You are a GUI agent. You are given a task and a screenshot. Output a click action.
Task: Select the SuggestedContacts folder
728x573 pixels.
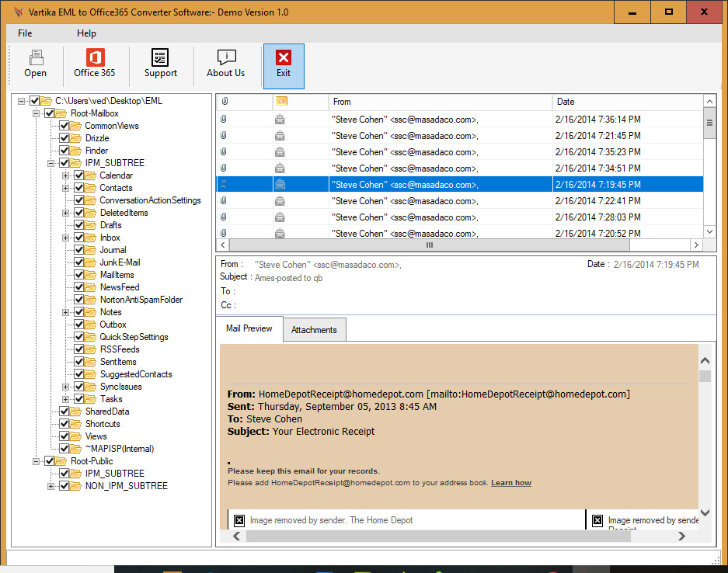coord(136,374)
